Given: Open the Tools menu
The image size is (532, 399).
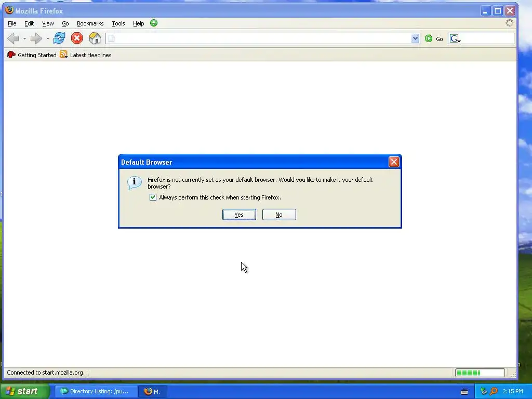Looking at the screenshot, I should tap(118, 23).
